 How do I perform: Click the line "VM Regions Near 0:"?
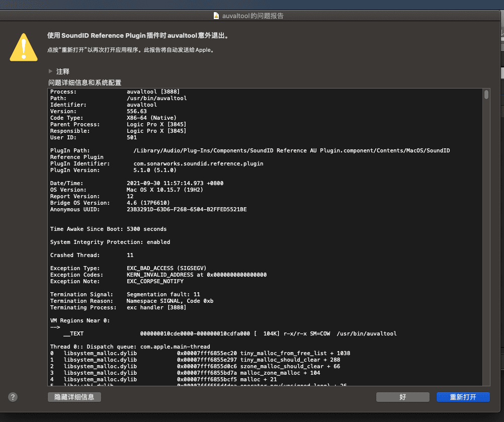pos(80,320)
